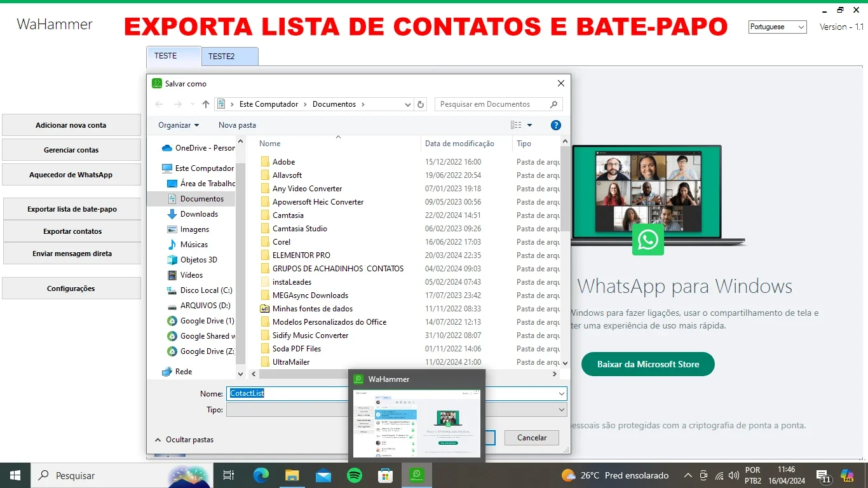Click the Windows Start button
Image resolution: width=868 pixels, height=488 pixels.
pyautogui.click(x=15, y=475)
